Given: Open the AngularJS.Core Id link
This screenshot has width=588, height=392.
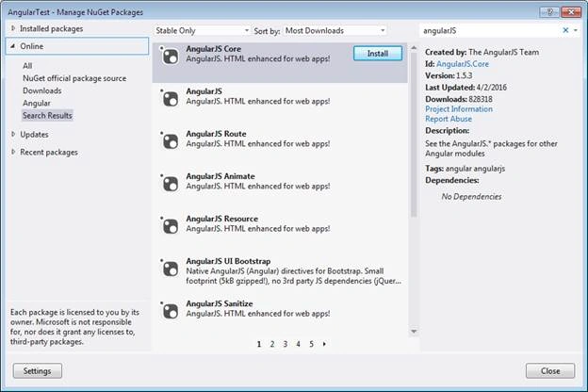Looking at the screenshot, I should click(x=463, y=64).
